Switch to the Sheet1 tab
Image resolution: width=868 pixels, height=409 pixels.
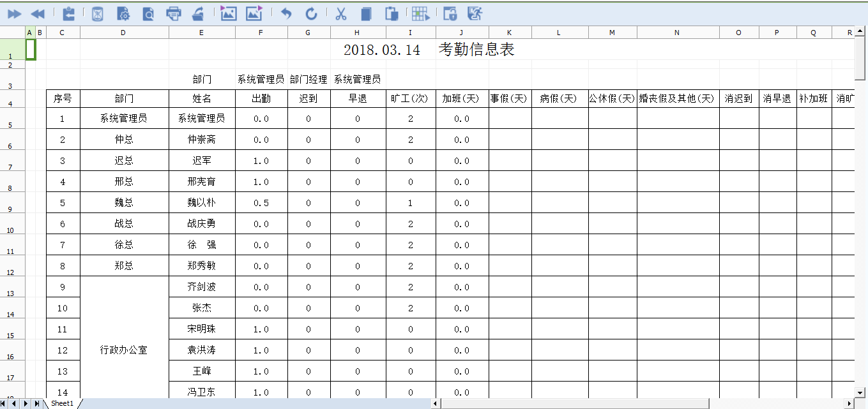coord(63,403)
